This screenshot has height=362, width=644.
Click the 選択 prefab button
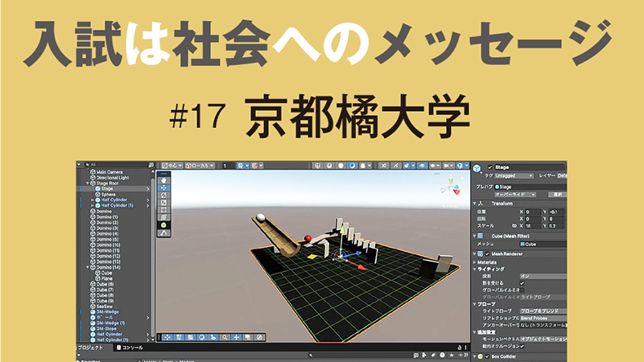(557, 195)
